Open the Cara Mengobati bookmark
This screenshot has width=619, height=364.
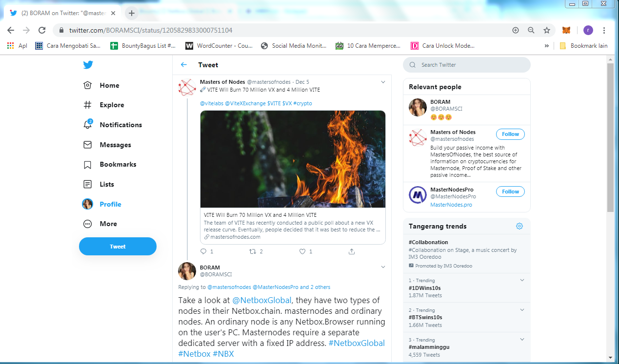(x=68, y=46)
